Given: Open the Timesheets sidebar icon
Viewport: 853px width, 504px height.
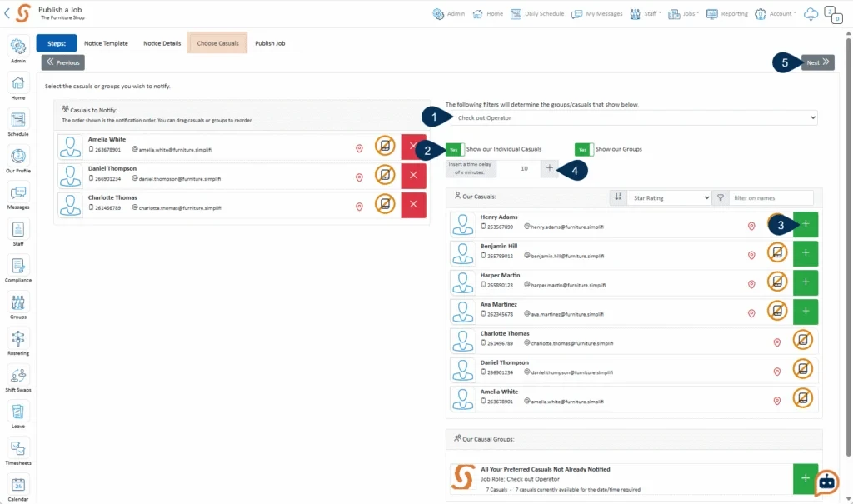Looking at the screenshot, I should 18,452.
